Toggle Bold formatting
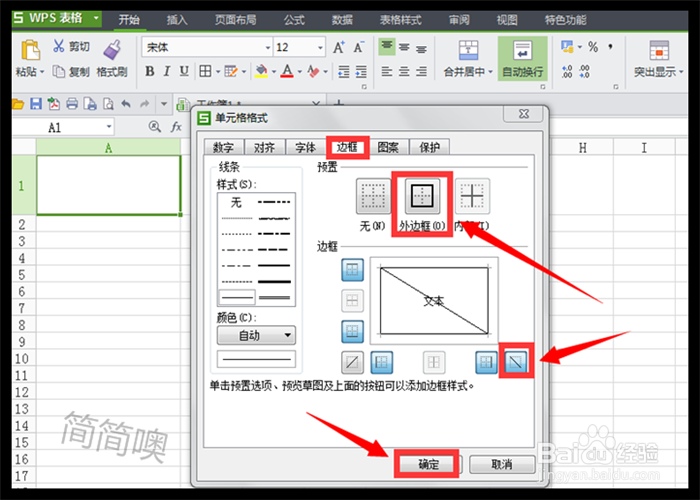This screenshot has width=700, height=500. 150,71
